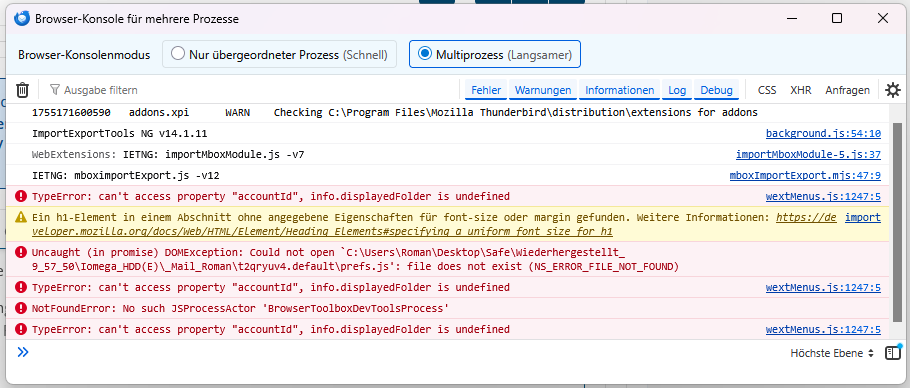The height and width of the screenshot is (388, 910).
Task: Click the first red accountId error icon
Action: (x=21, y=196)
